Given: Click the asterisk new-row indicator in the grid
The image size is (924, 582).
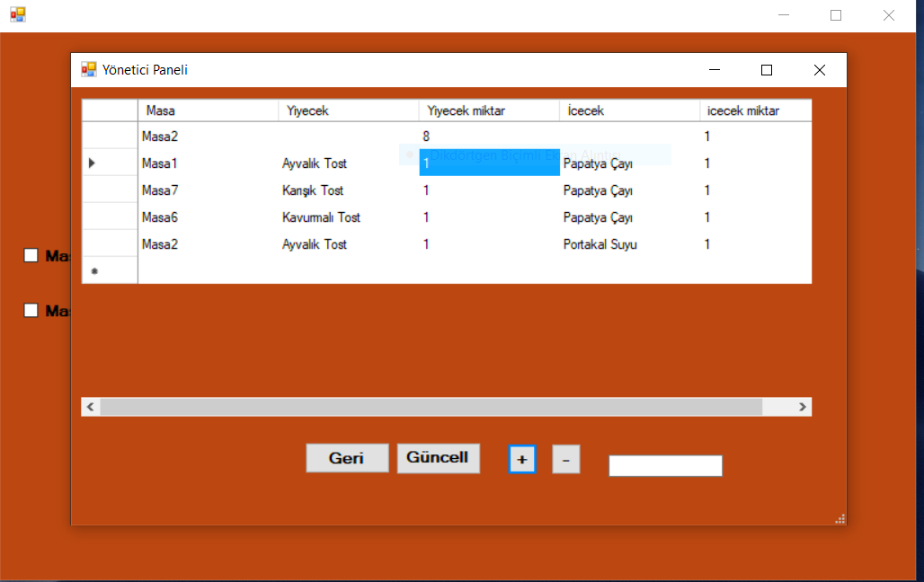Looking at the screenshot, I should click(93, 269).
